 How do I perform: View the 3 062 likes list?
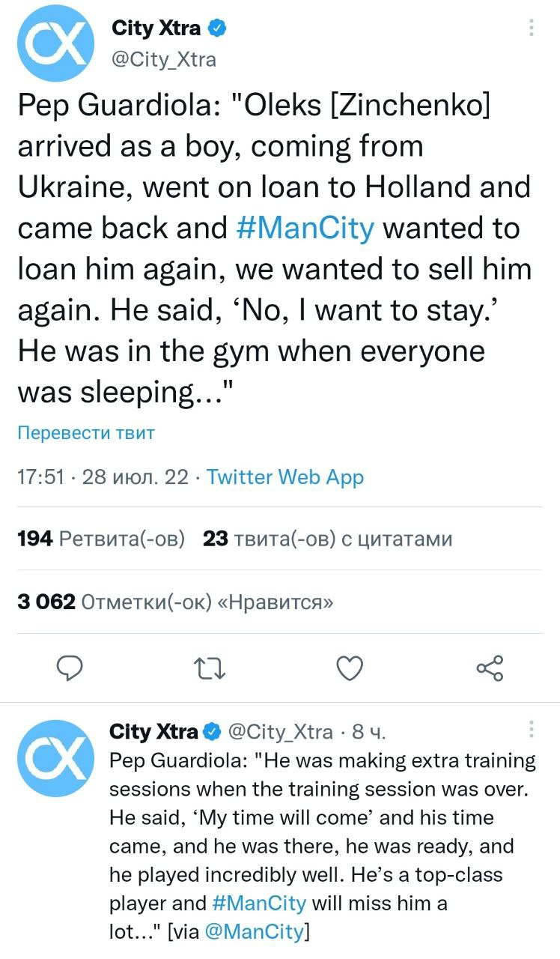[175, 602]
